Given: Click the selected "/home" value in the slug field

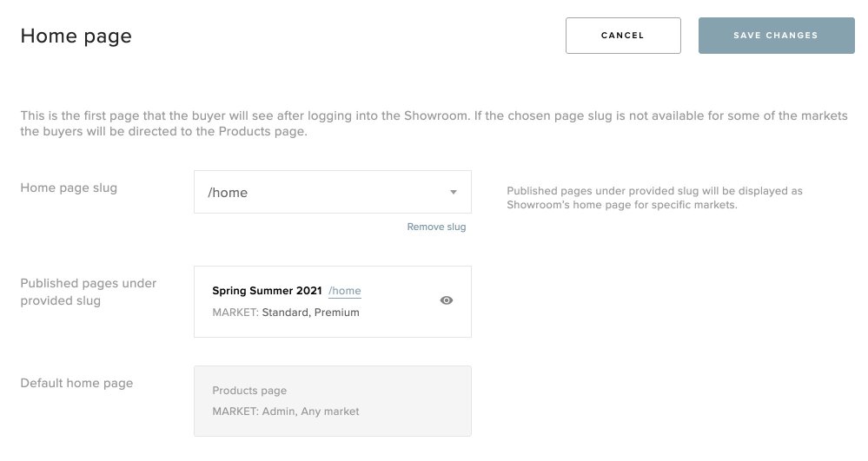Looking at the screenshot, I should [x=228, y=193].
